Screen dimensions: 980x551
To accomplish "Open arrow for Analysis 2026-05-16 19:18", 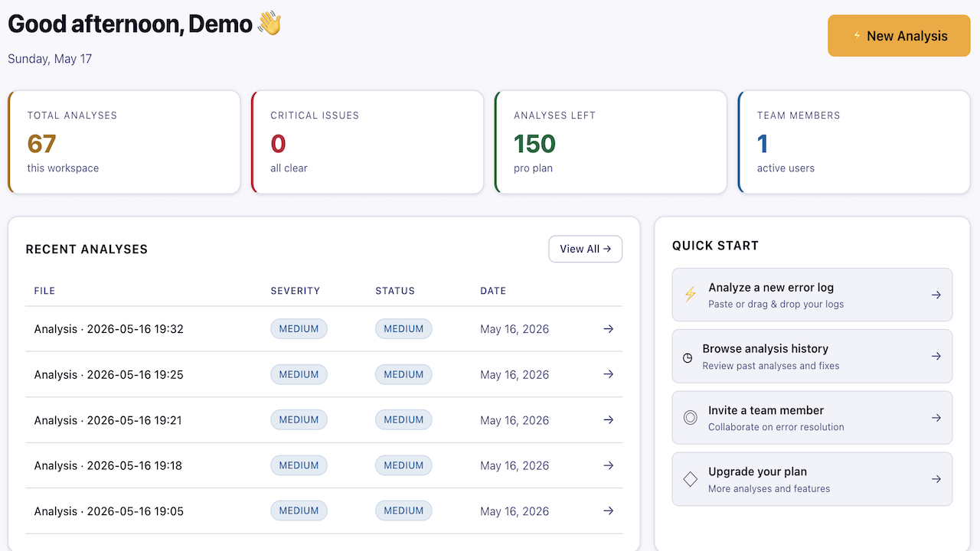I will [609, 465].
